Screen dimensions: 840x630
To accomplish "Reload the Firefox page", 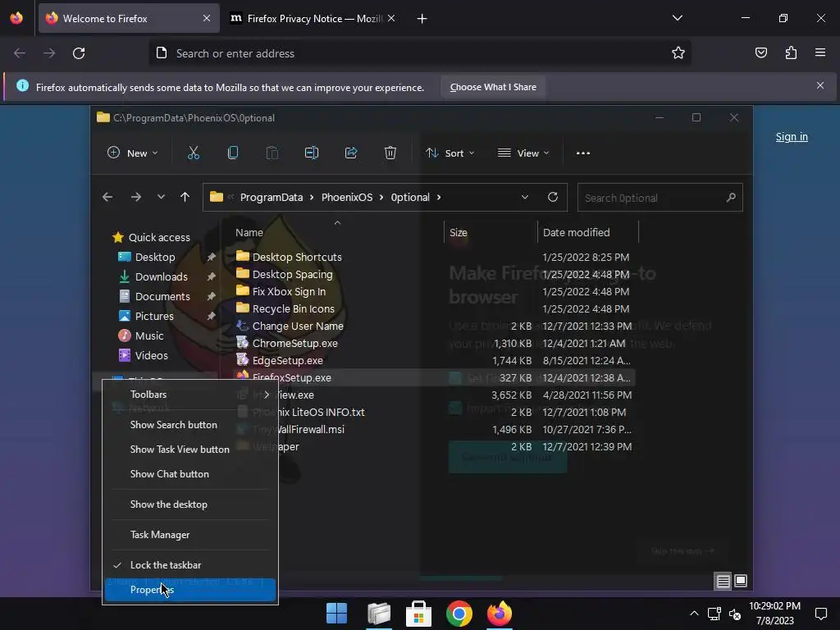I will [x=79, y=53].
